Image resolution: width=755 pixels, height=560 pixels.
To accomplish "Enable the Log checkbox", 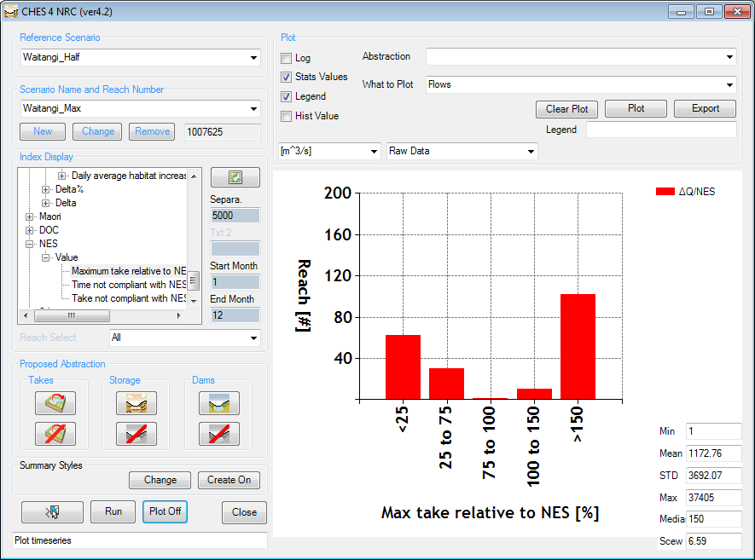I will [x=287, y=58].
